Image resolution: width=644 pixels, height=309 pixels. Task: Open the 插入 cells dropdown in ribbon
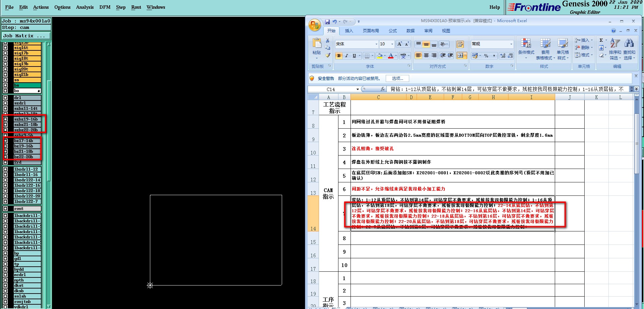click(584, 40)
